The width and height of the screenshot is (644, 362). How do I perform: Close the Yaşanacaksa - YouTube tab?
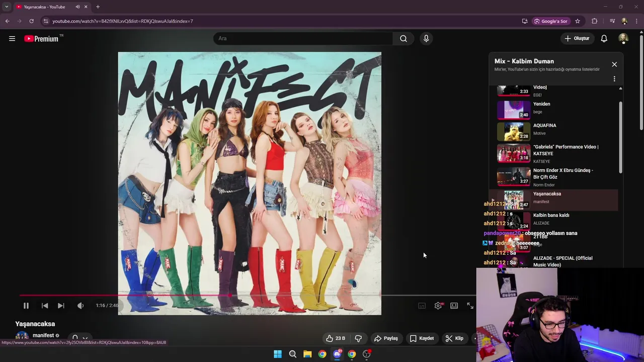pyautogui.click(x=86, y=7)
